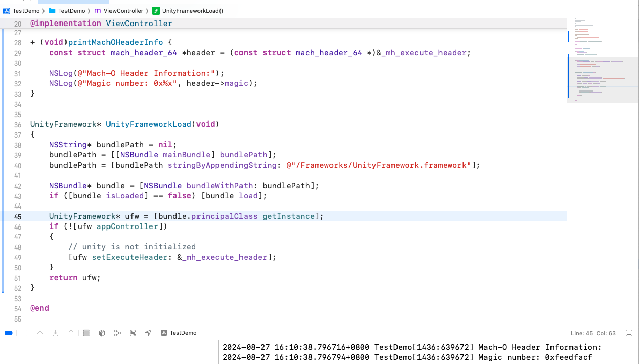Click the Simulate Location arrow icon
639x364 pixels.
(x=148, y=333)
